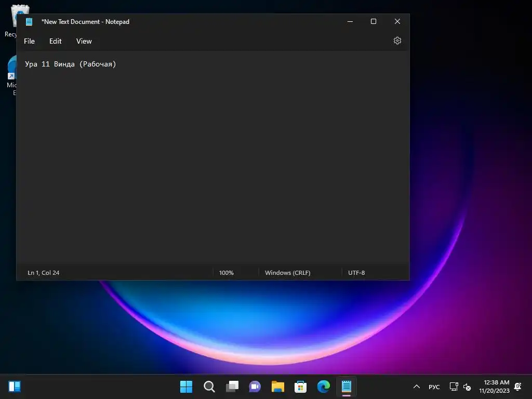Open the File menu in Notepad
The width and height of the screenshot is (532, 399).
click(29, 41)
